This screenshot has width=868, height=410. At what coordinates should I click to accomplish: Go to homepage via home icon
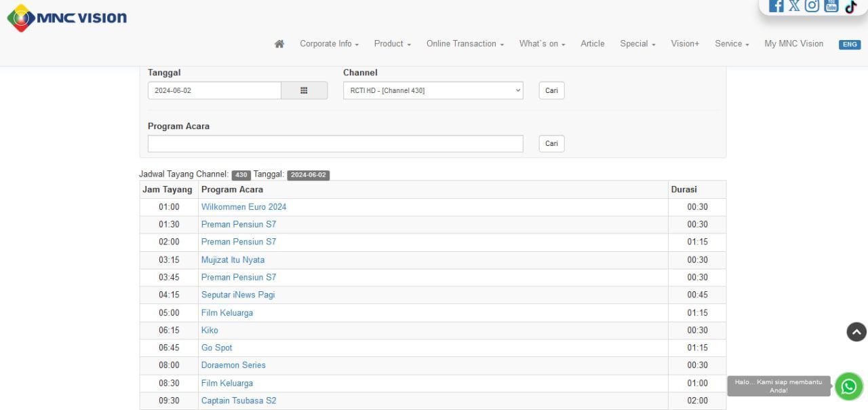click(279, 44)
